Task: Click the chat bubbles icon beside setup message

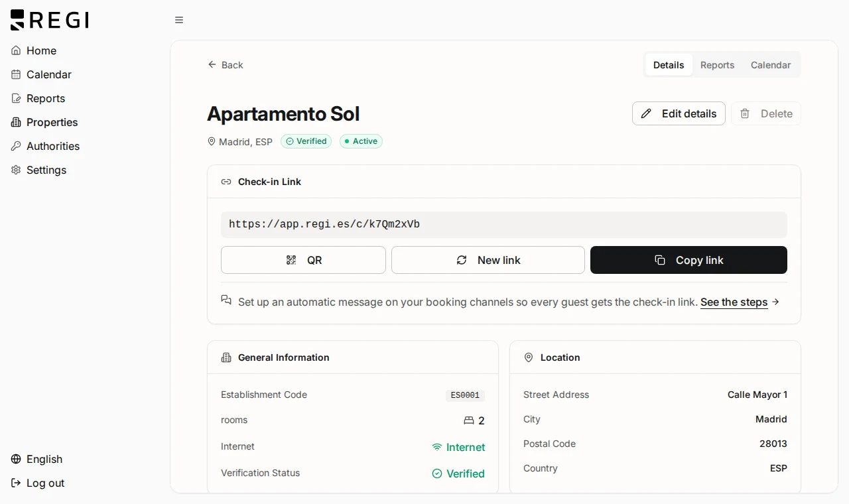Action: [226, 300]
